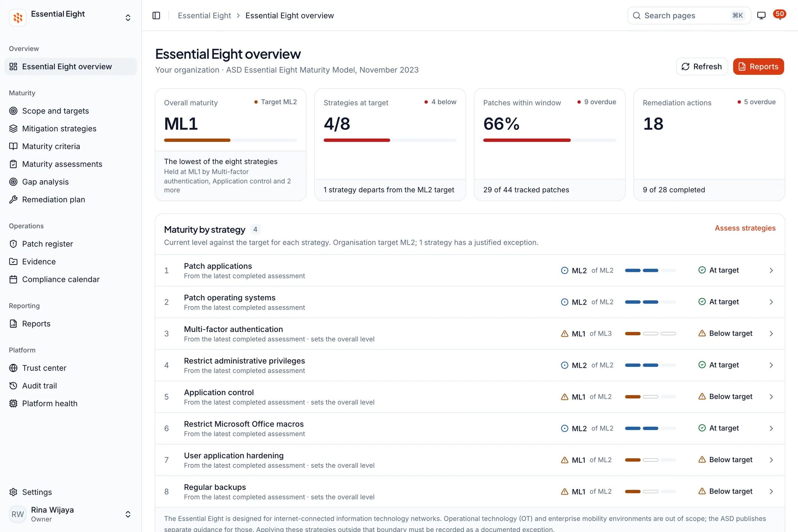This screenshot has width=798, height=532.
Task: View the Audit trail
Action: [x=70, y=386]
